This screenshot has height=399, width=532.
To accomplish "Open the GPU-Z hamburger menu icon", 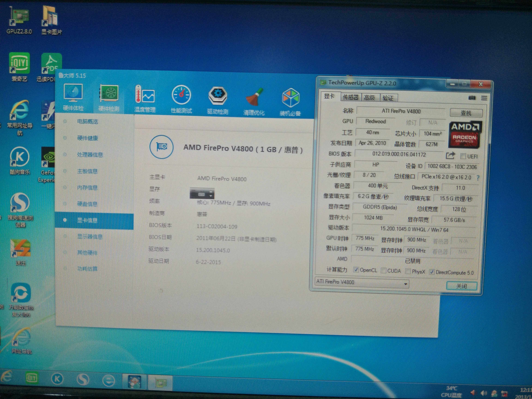I will point(484,98).
